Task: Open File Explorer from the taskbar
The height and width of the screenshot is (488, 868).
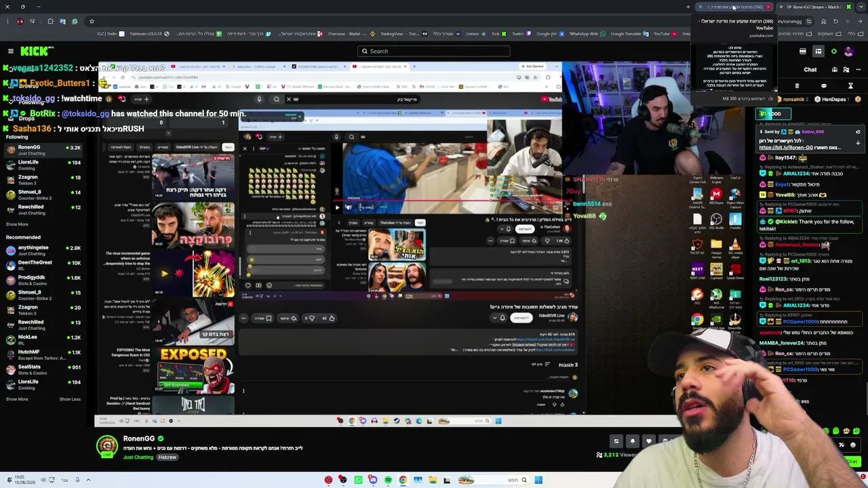Action: click(433, 480)
